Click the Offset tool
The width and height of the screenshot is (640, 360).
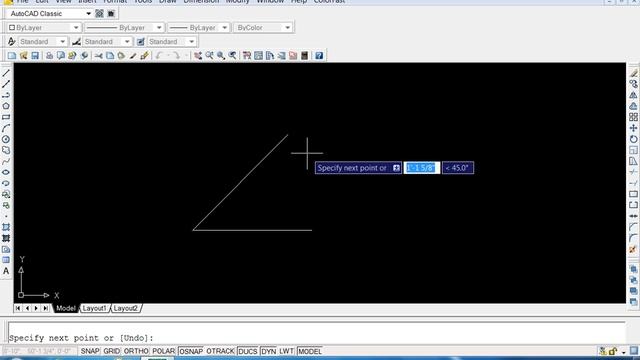click(633, 107)
